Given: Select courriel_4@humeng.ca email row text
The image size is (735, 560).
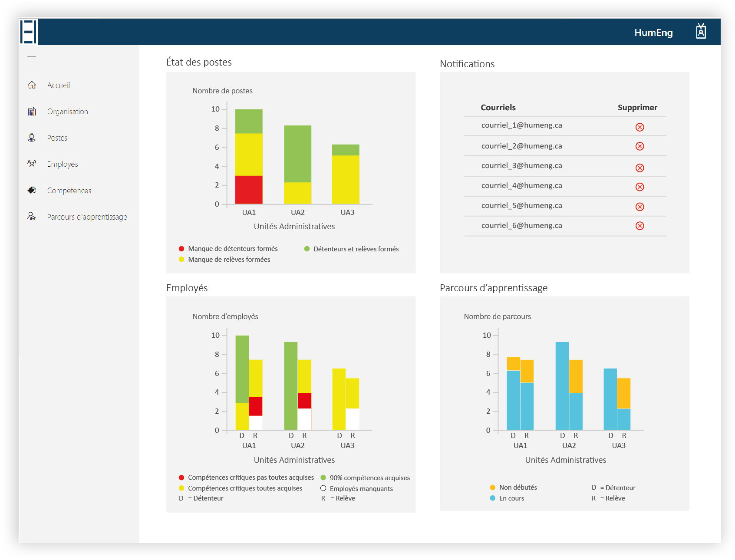Looking at the screenshot, I should (x=521, y=185).
